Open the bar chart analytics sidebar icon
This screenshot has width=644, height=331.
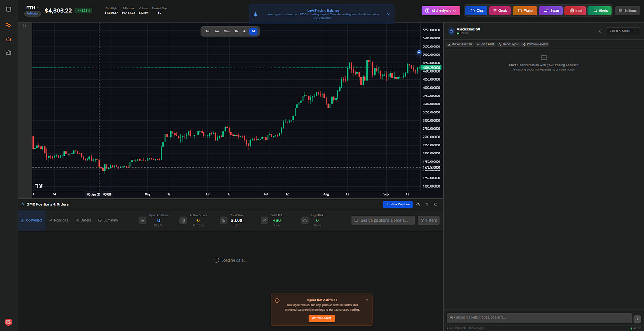(x=8, y=53)
